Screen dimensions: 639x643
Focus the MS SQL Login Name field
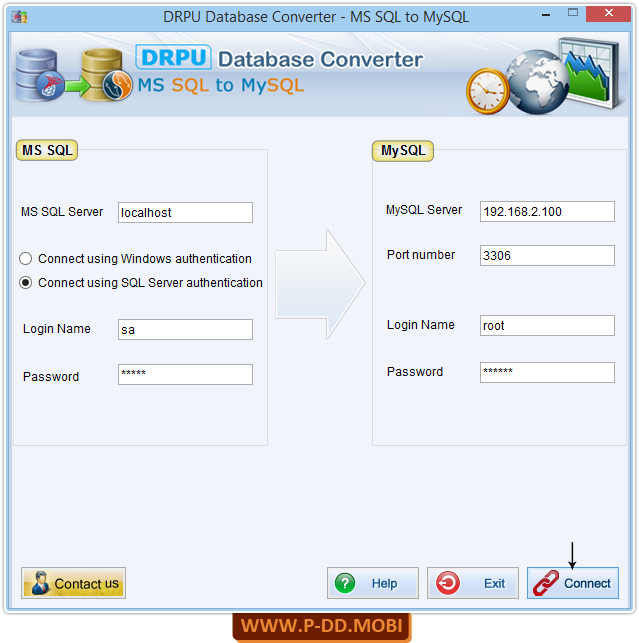185,329
